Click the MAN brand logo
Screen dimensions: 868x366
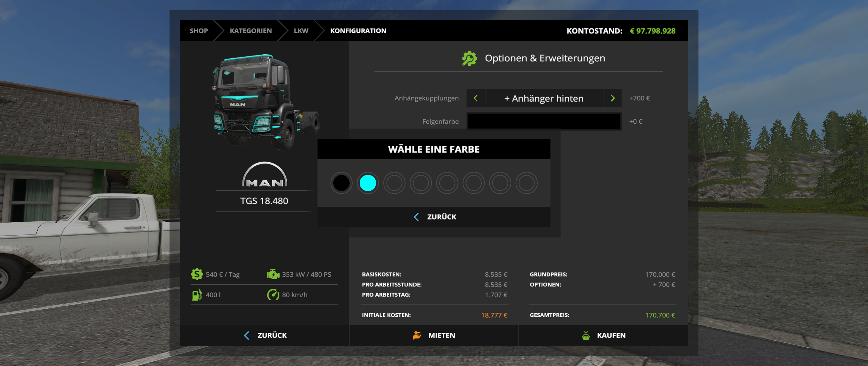tap(264, 174)
